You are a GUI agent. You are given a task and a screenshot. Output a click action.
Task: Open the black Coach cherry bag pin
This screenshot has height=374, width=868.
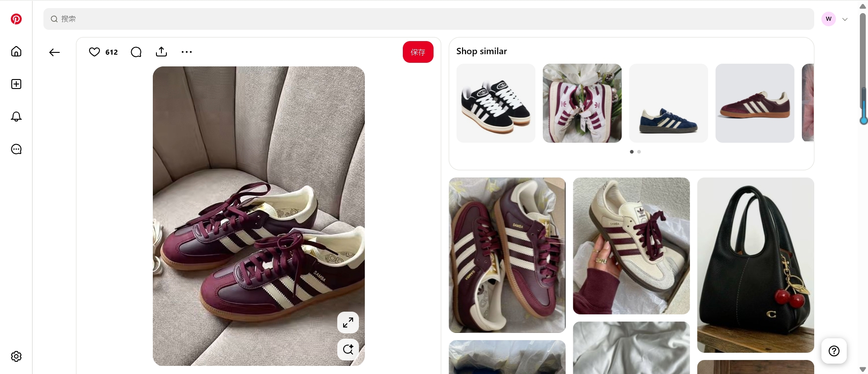coord(755,265)
